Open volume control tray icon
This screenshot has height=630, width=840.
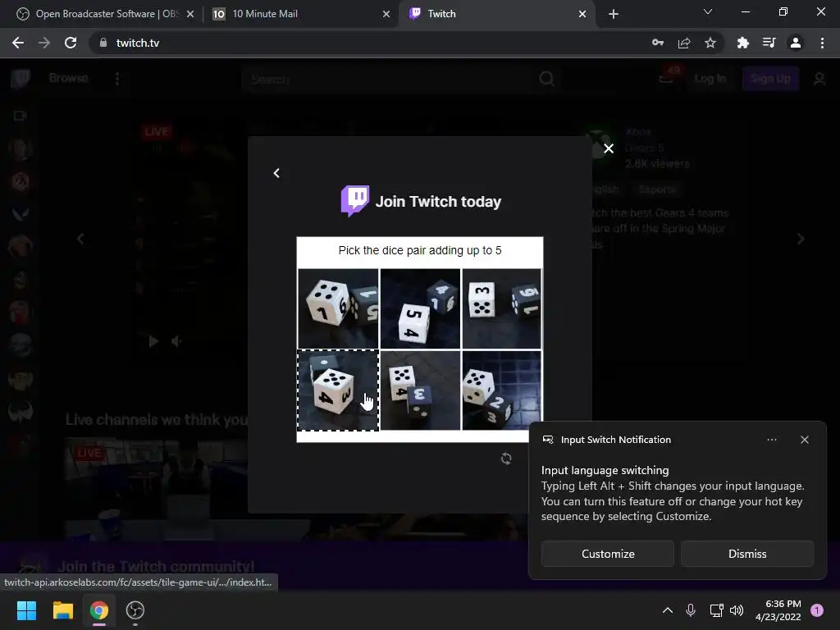[x=737, y=610]
